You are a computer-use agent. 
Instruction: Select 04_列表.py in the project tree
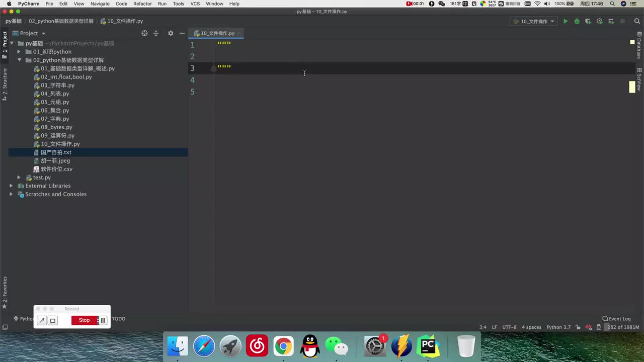click(x=55, y=94)
